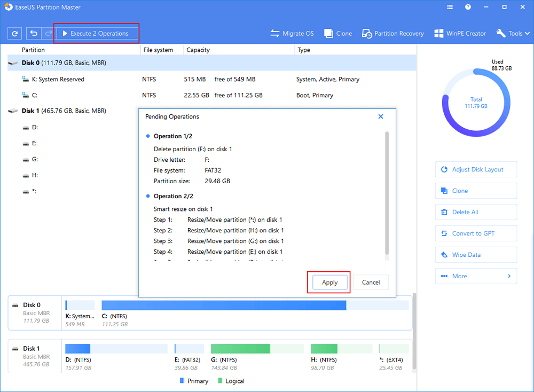The width and height of the screenshot is (534, 392).
Task: Click the Redo arrow icon
Action: coord(49,33)
